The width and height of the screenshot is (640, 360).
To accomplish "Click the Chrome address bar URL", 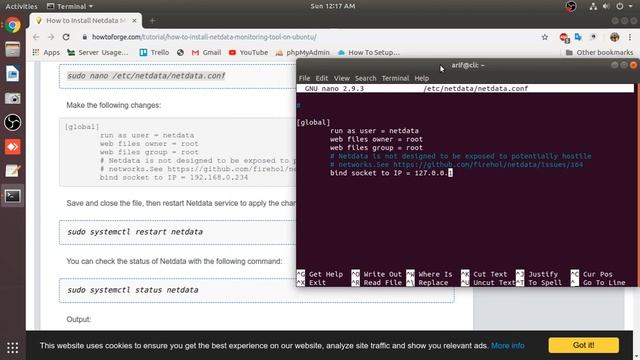I will click(204, 37).
